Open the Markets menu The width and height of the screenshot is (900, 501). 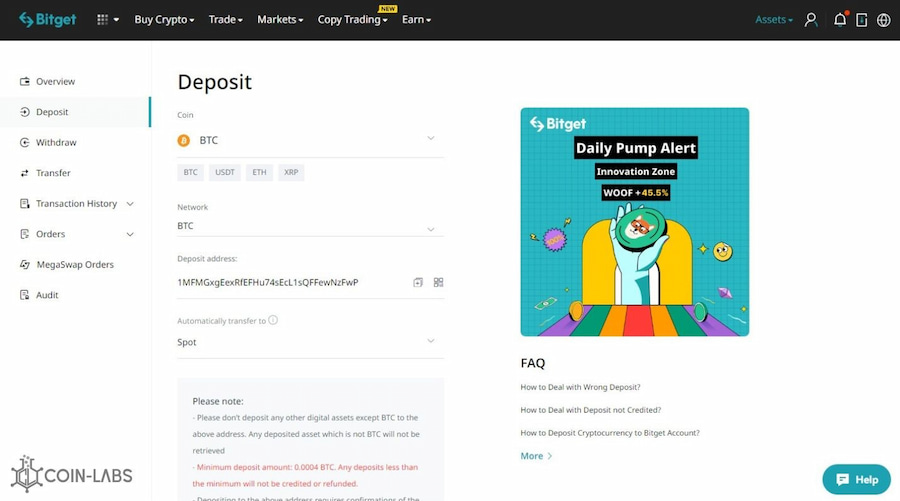click(x=280, y=20)
